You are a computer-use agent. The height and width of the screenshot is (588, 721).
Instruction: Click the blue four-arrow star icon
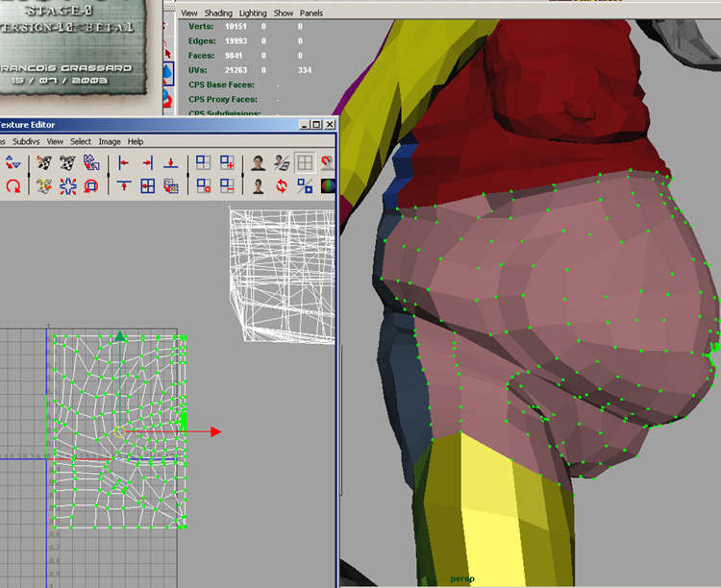67,185
